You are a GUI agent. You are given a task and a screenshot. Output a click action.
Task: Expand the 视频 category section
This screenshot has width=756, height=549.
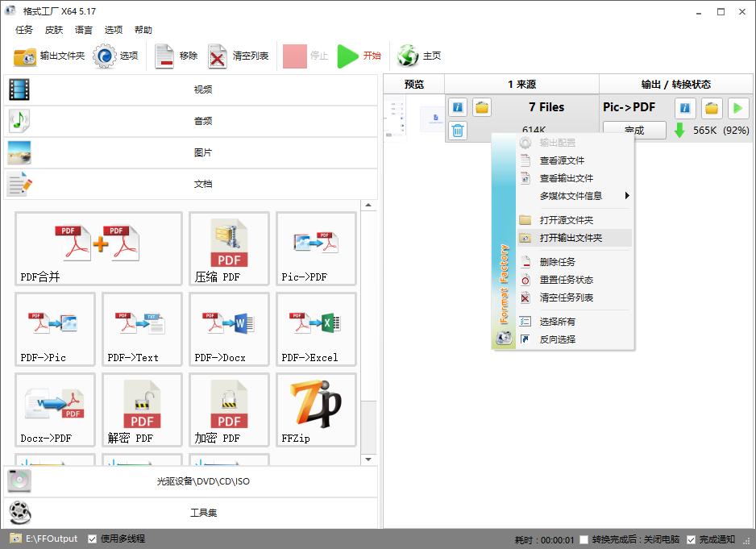pos(190,89)
